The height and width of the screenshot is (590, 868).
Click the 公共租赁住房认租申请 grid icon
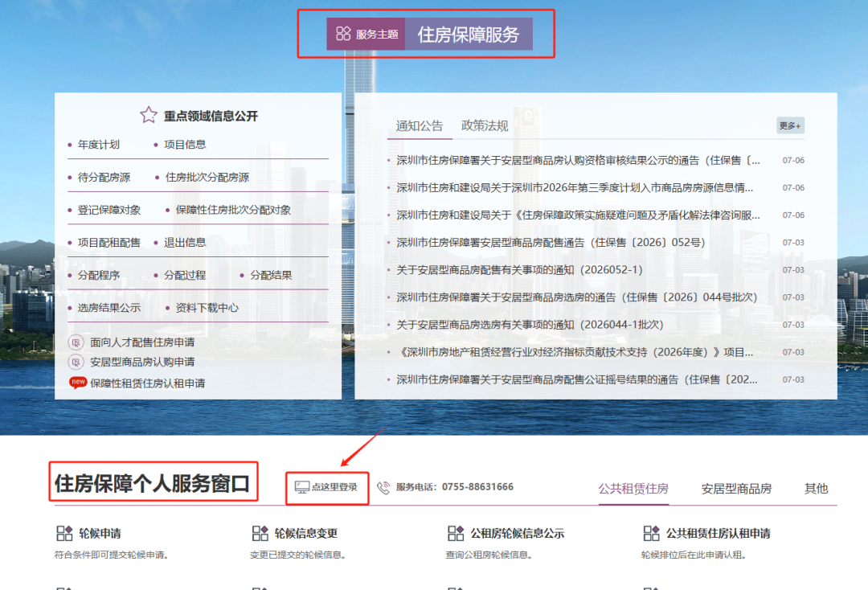(652, 534)
